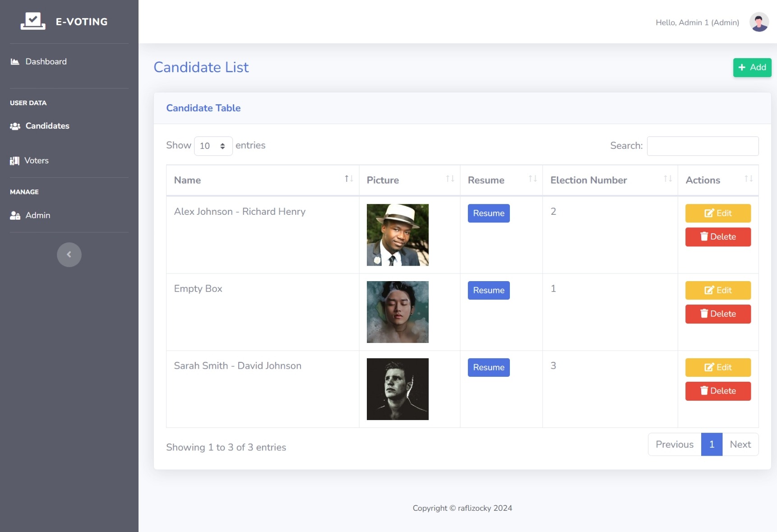Focus the table Search field

[x=702, y=146]
